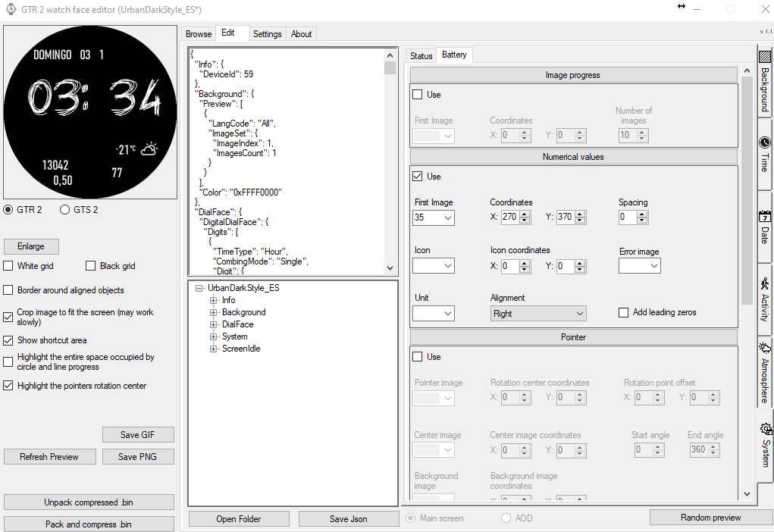Click the X coordinate field showing 270
Viewport: 774px width, 532px height.
point(509,217)
